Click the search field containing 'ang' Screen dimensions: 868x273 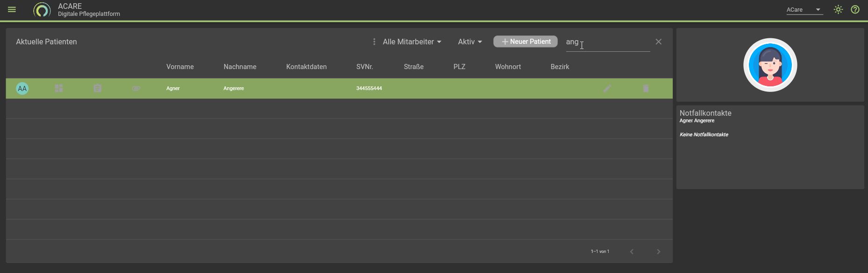pos(607,42)
